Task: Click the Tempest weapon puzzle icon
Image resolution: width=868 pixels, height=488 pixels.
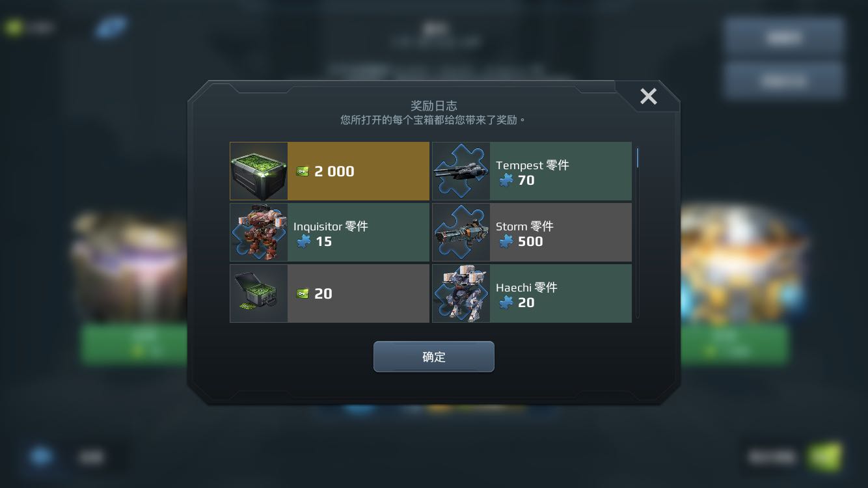Action: 461,171
